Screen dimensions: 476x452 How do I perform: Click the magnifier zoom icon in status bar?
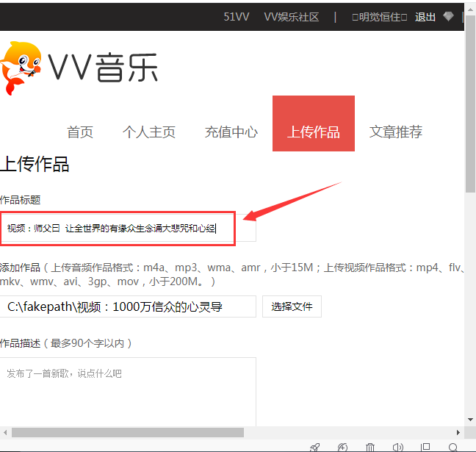tap(453, 447)
